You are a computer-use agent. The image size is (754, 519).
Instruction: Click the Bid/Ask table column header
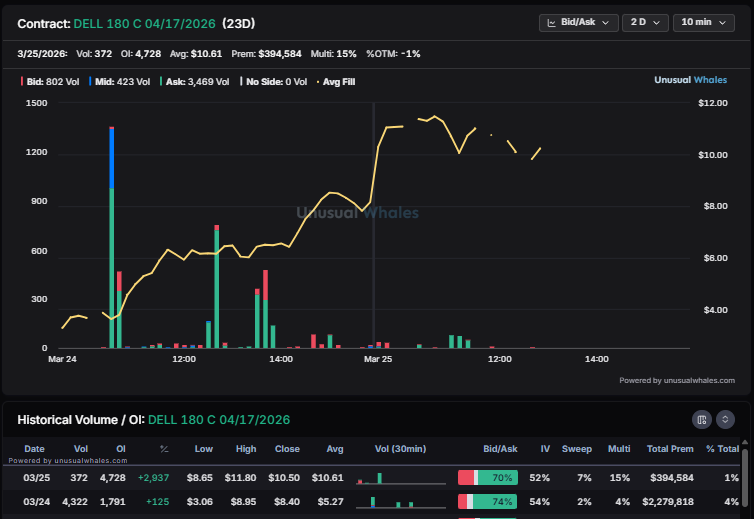point(500,449)
